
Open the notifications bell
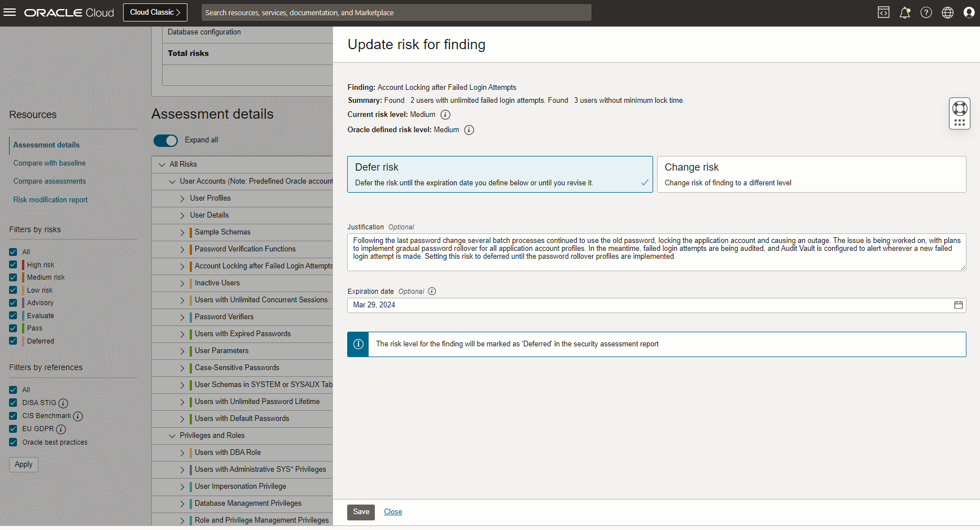905,12
